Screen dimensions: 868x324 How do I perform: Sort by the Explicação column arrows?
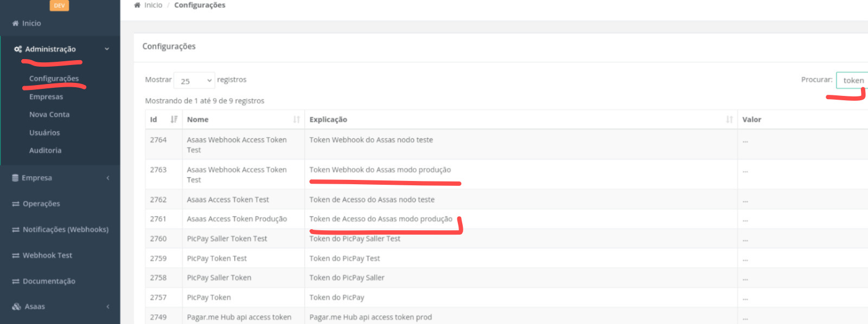click(729, 120)
